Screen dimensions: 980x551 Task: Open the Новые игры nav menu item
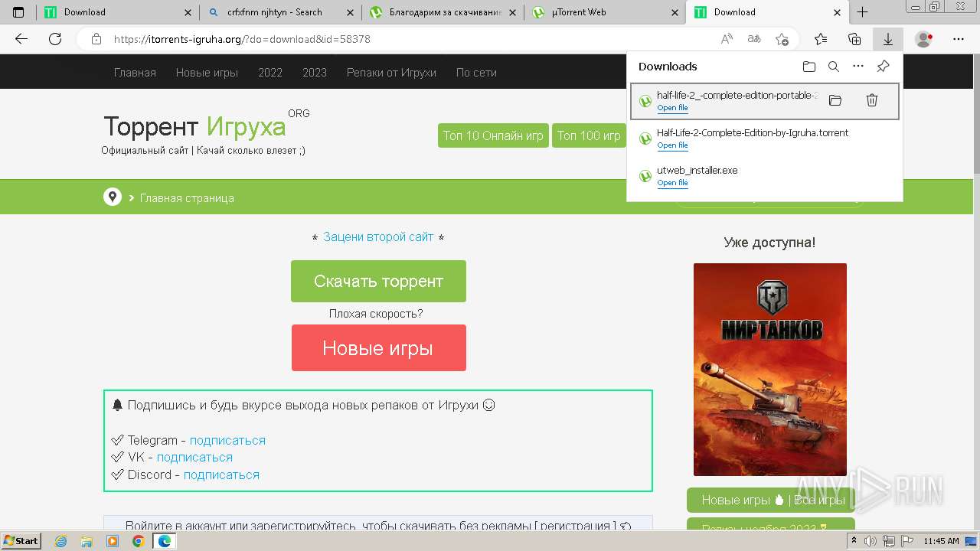207,73
